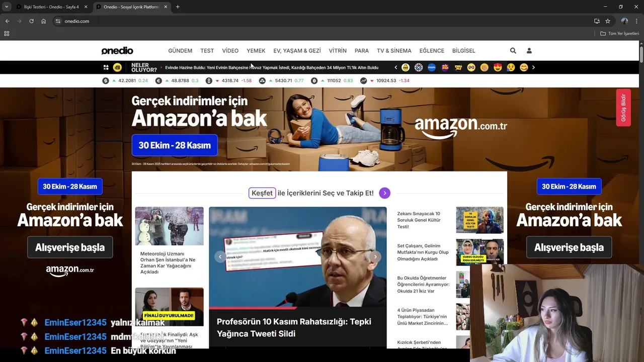
Task: Click top banner 30 Ekim - 28 Kasım button
Action: pos(175,145)
